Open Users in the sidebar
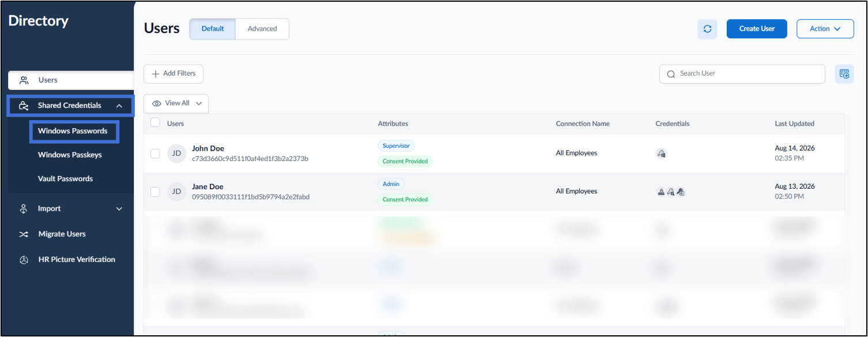Viewport: 868px width, 337px height. click(71, 80)
